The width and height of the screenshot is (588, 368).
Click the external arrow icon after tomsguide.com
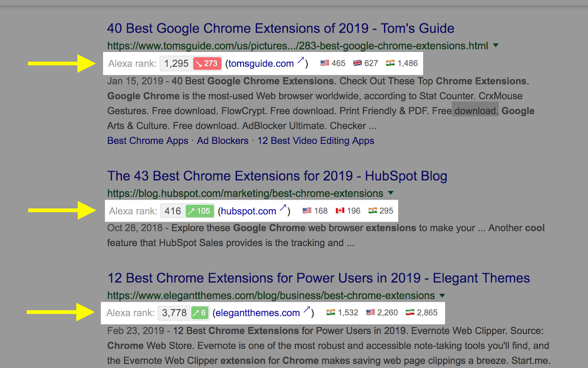300,61
